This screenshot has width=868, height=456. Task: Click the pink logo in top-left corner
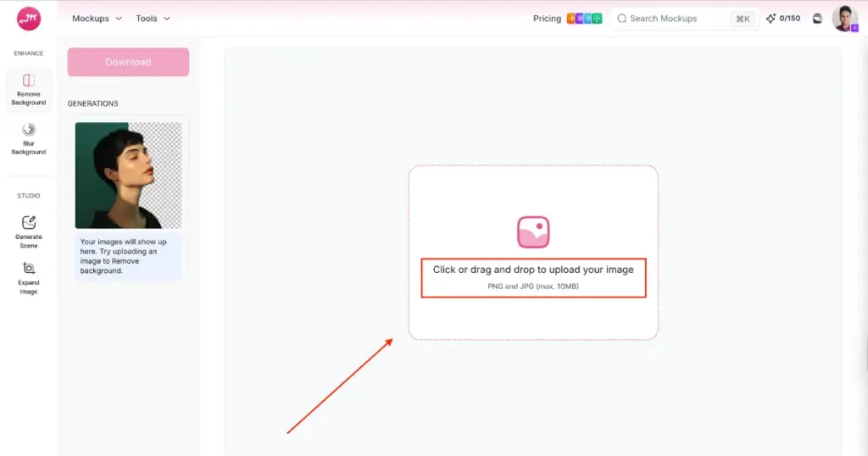(29, 18)
